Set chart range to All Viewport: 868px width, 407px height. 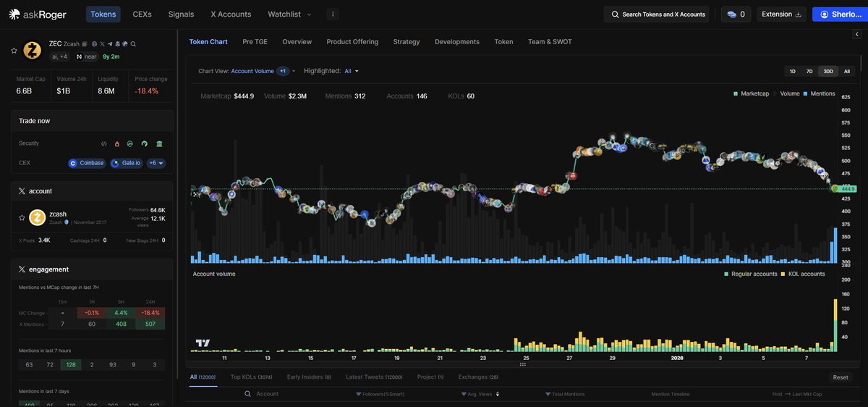tap(847, 71)
